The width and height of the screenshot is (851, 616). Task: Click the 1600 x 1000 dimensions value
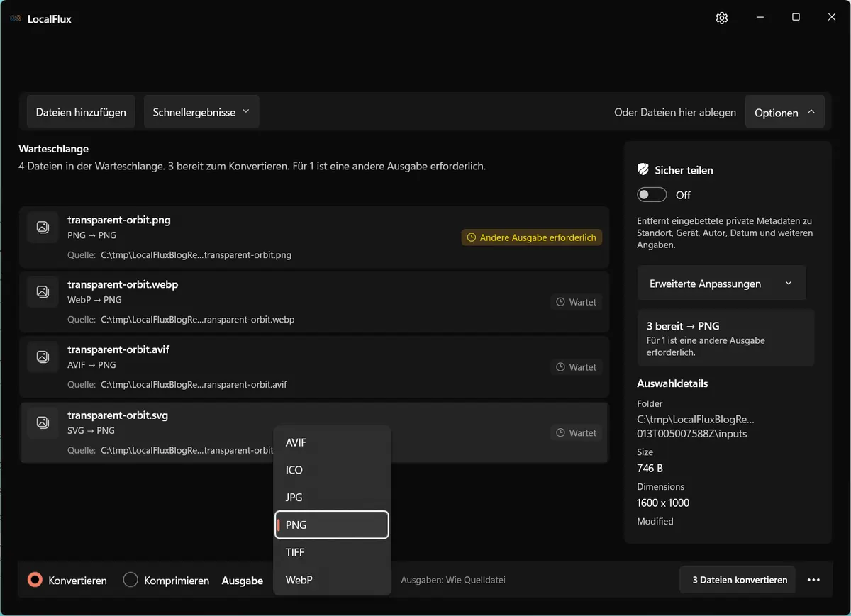[x=663, y=503]
